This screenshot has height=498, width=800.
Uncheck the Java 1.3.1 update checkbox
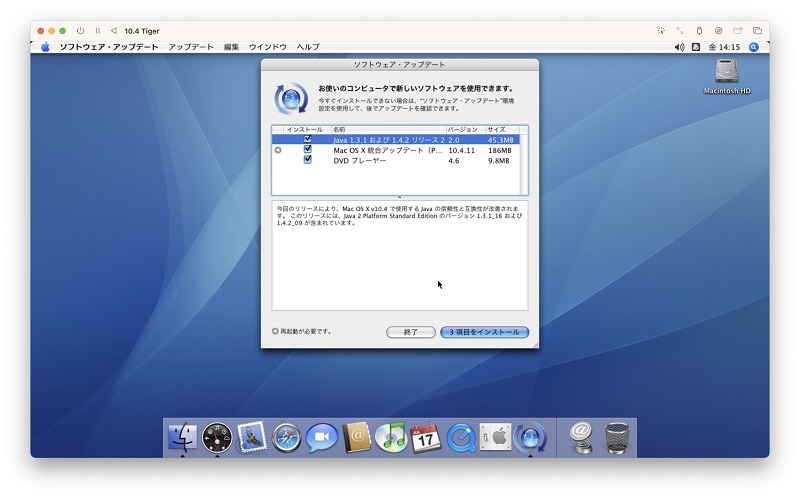point(308,139)
